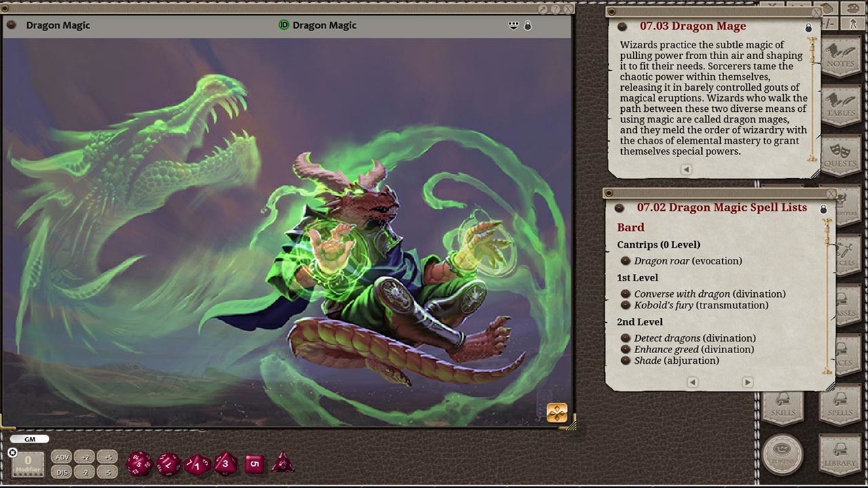Open the color palette icon at top right

853,8
